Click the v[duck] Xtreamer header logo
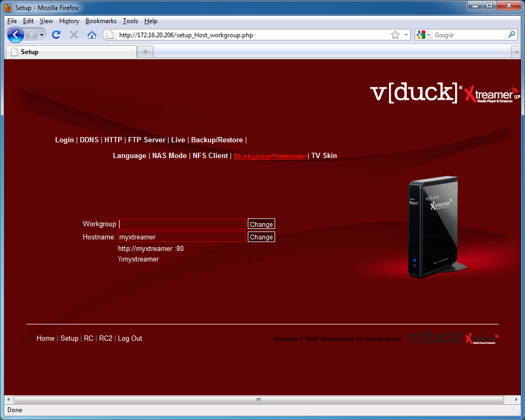The width and height of the screenshot is (525, 420). click(x=445, y=93)
